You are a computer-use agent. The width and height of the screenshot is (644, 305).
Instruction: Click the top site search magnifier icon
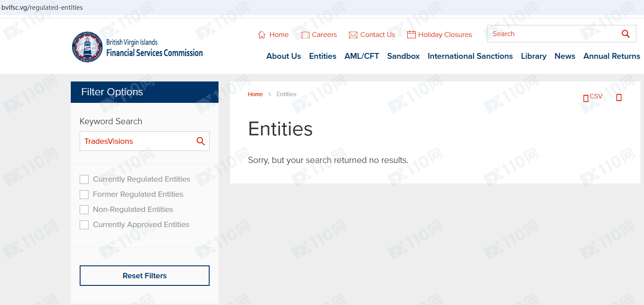[625, 34]
